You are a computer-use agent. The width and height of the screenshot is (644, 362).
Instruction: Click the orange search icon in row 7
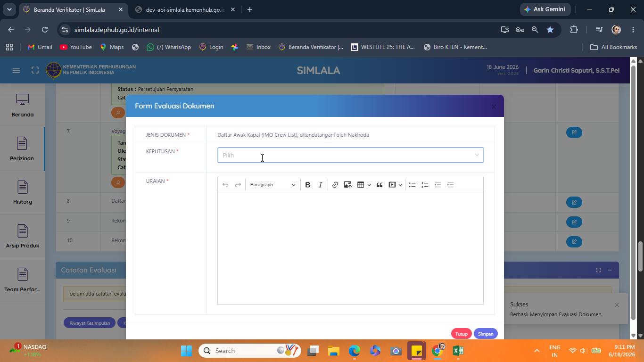[118, 182]
